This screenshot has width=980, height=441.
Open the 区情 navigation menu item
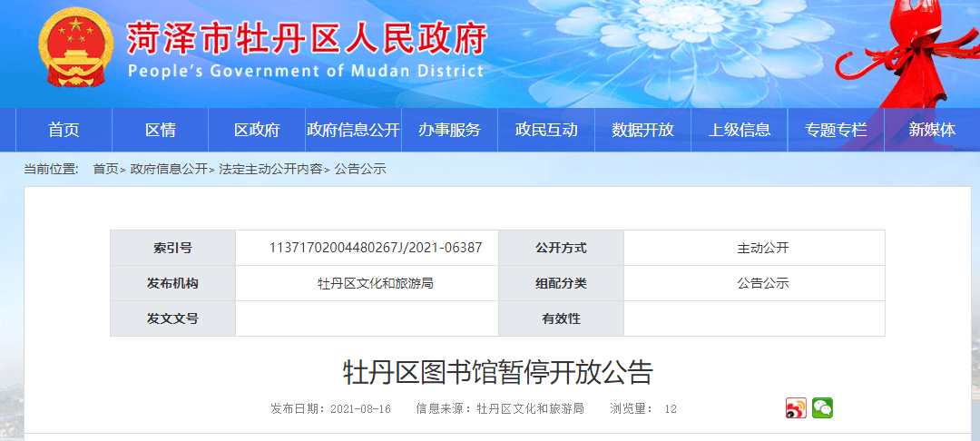161,130
